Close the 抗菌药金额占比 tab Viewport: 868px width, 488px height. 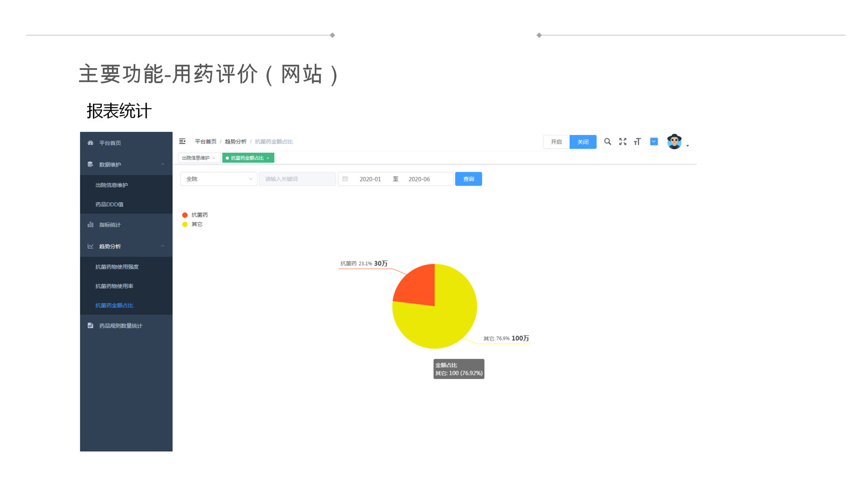click(x=268, y=158)
